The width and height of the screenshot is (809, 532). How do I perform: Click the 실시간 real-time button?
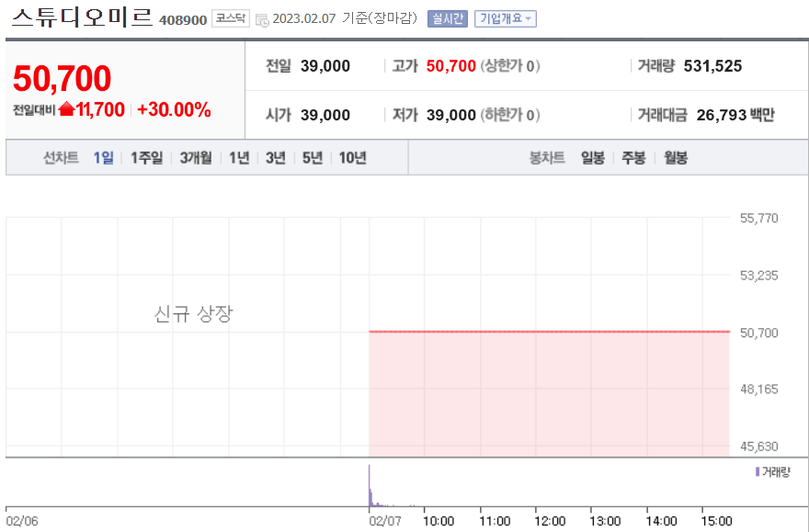click(448, 19)
